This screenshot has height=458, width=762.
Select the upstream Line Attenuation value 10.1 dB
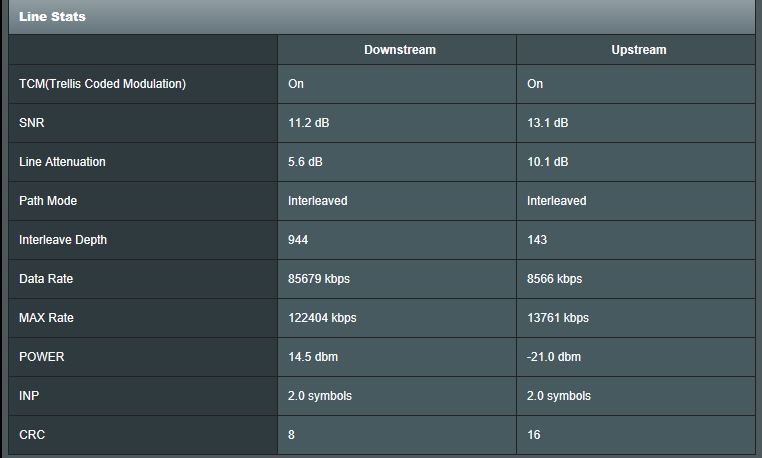tap(548, 162)
